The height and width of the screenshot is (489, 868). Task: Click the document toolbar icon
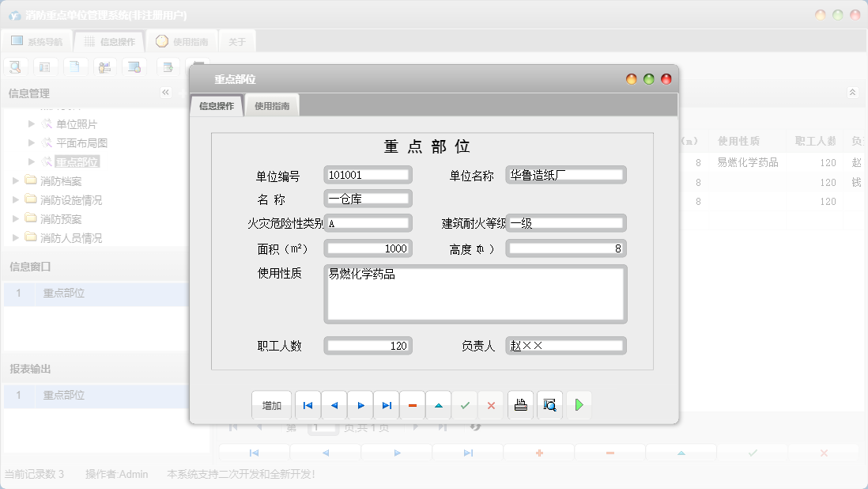click(75, 66)
